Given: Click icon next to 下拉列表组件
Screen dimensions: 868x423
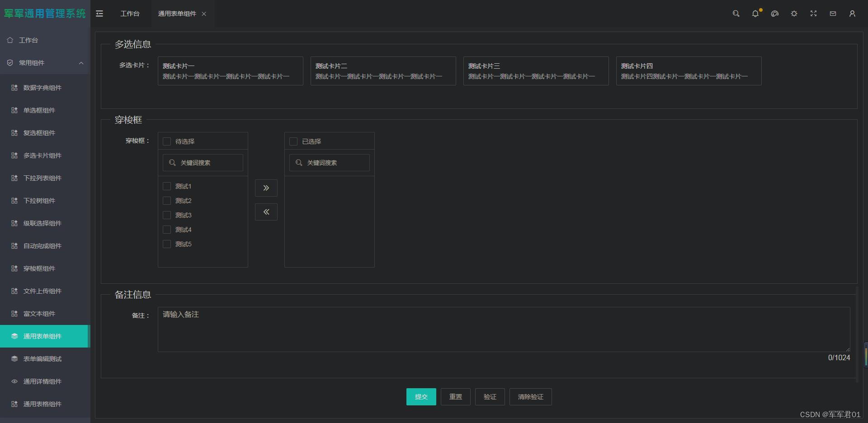Looking at the screenshot, I should click(14, 178).
